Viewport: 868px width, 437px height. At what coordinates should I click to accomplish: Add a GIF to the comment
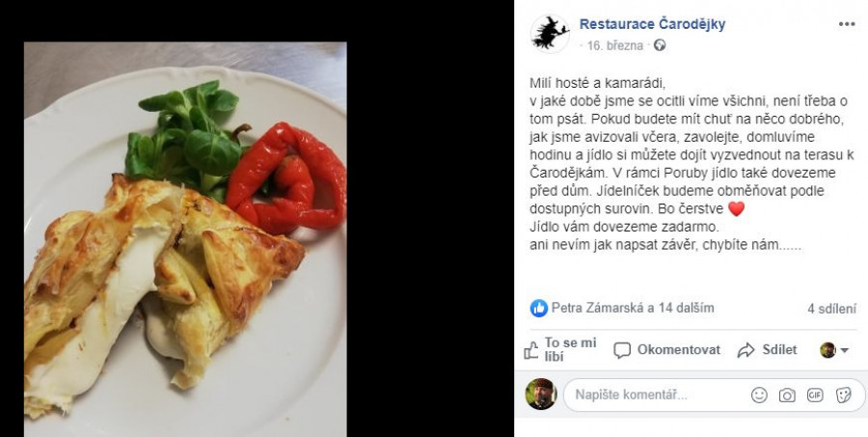[815, 395]
